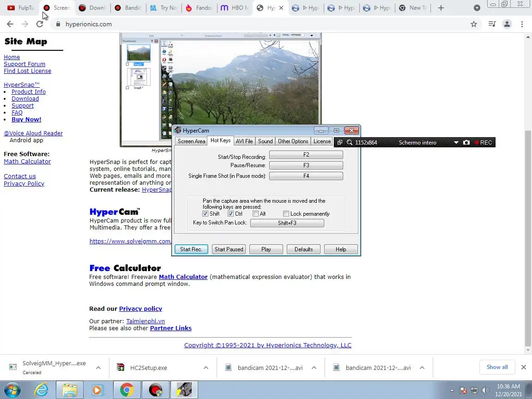Show hidden tray icons arrow
The height and width of the screenshot is (399, 532).
[x=452, y=390]
